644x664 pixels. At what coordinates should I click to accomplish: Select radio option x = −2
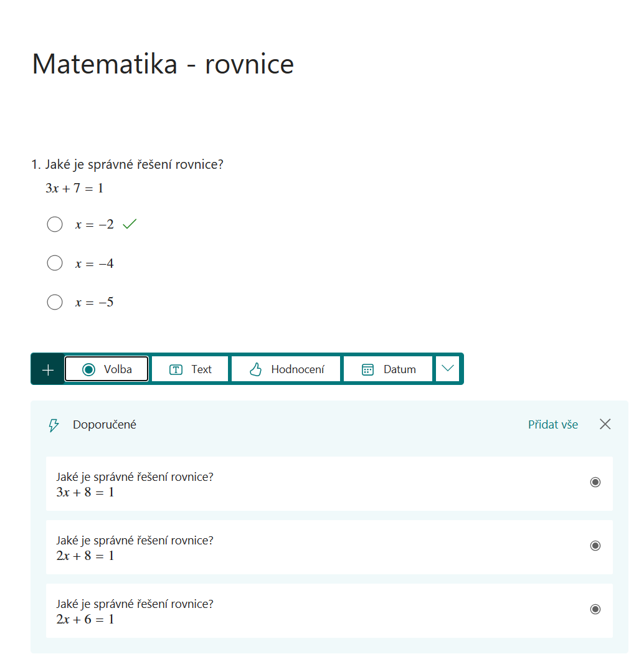55,224
